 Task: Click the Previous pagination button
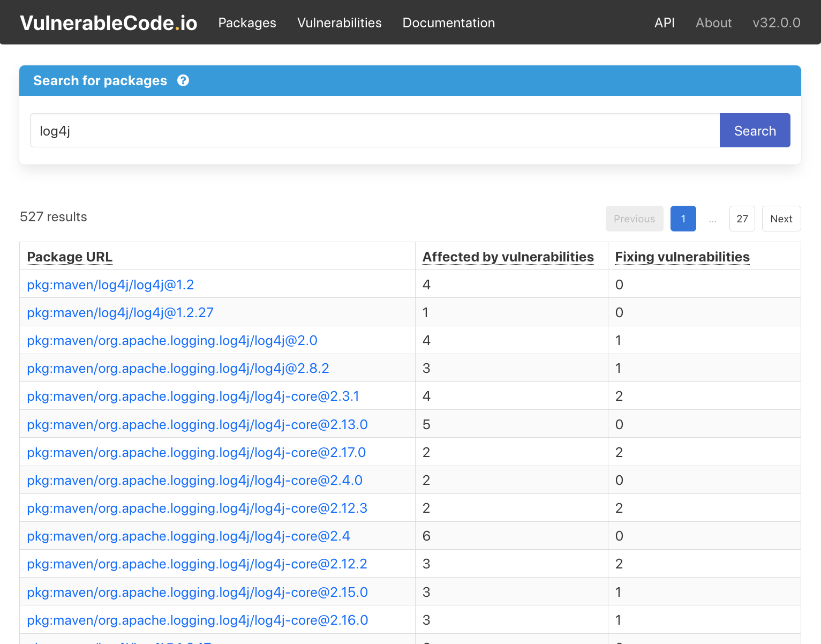[634, 219]
